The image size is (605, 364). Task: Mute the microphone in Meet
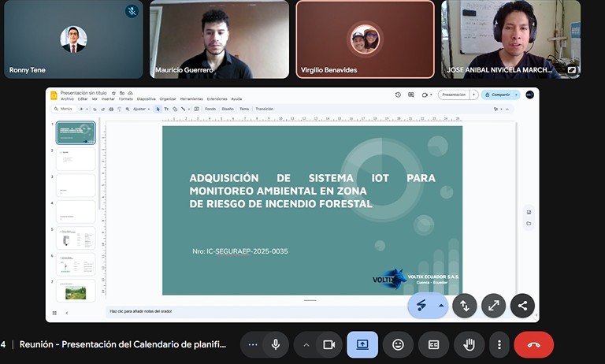click(276, 345)
